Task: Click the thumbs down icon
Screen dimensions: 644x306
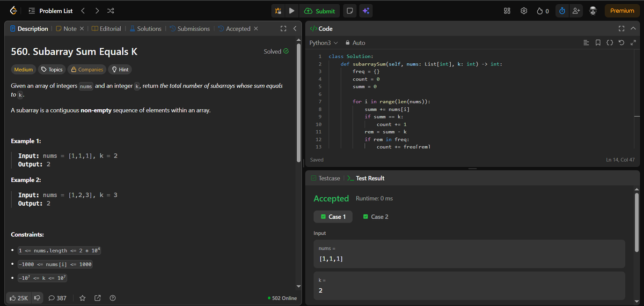Action: 38,298
